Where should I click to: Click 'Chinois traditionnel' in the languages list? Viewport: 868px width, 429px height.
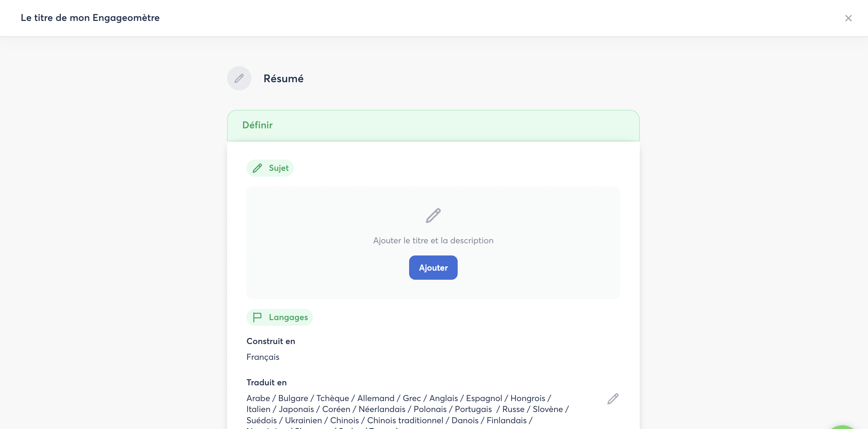(405, 420)
